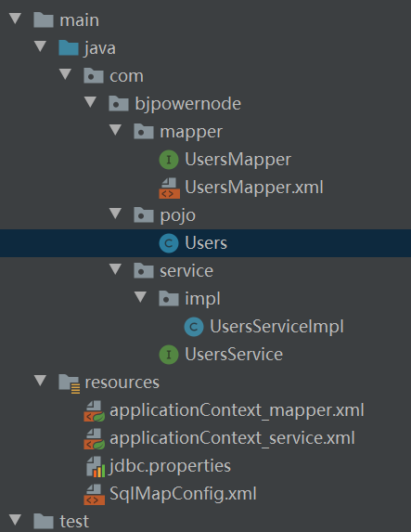
Task: Click the UsersMapper.xml file icon
Action: coord(169,188)
